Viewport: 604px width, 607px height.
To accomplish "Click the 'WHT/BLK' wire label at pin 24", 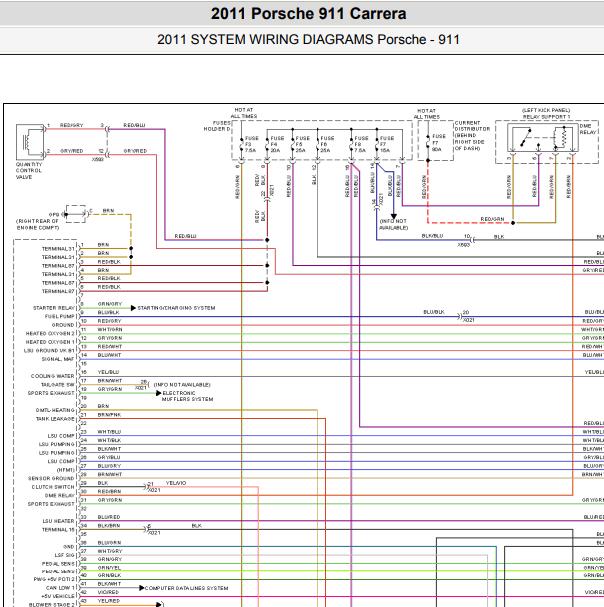I will [109, 440].
